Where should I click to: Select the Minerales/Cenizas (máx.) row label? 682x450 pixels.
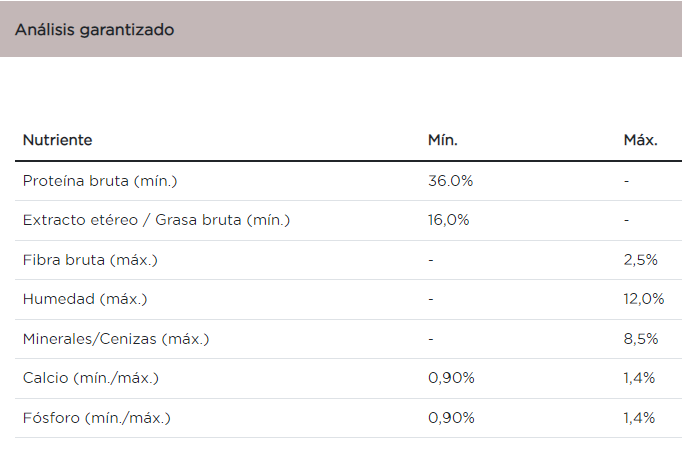pyautogui.click(x=115, y=339)
